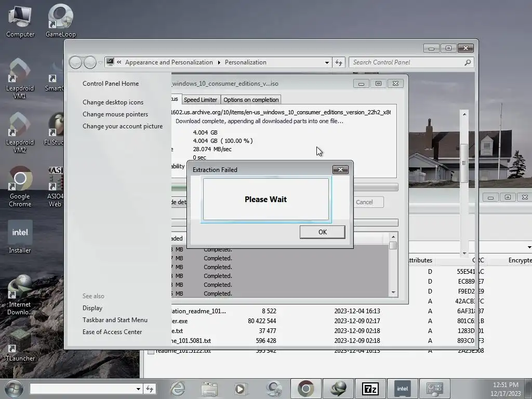The width and height of the screenshot is (532, 399).
Task: Switch to the Speed Limiter tab
Action: (x=201, y=100)
